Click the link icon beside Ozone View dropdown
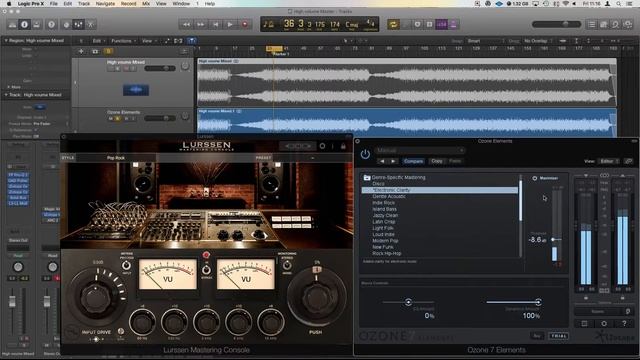The height and width of the screenshot is (360, 640). click(628, 161)
